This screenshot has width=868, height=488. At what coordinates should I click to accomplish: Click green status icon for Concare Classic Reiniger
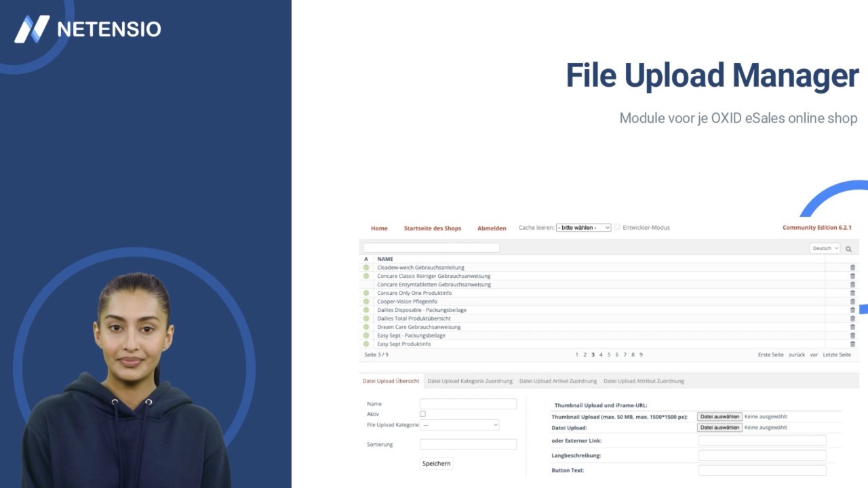coord(366,276)
